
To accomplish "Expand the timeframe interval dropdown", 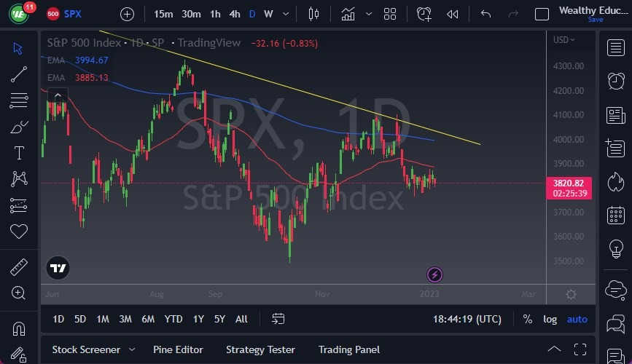I will pyautogui.click(x=286, y=14).
